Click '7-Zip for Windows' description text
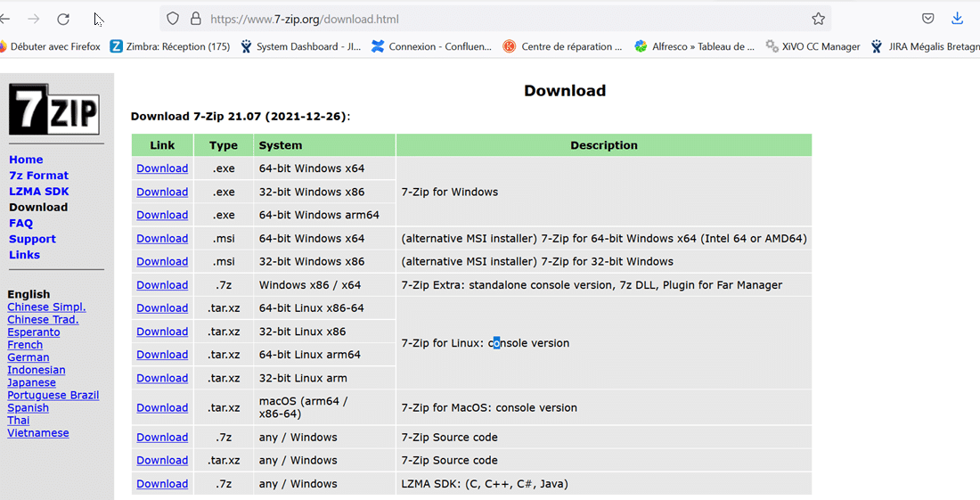 click(449, 192)
